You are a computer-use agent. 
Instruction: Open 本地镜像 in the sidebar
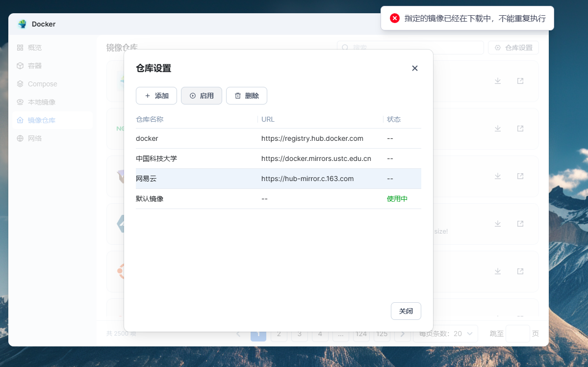pyautogui.click(x=52, y=102)
